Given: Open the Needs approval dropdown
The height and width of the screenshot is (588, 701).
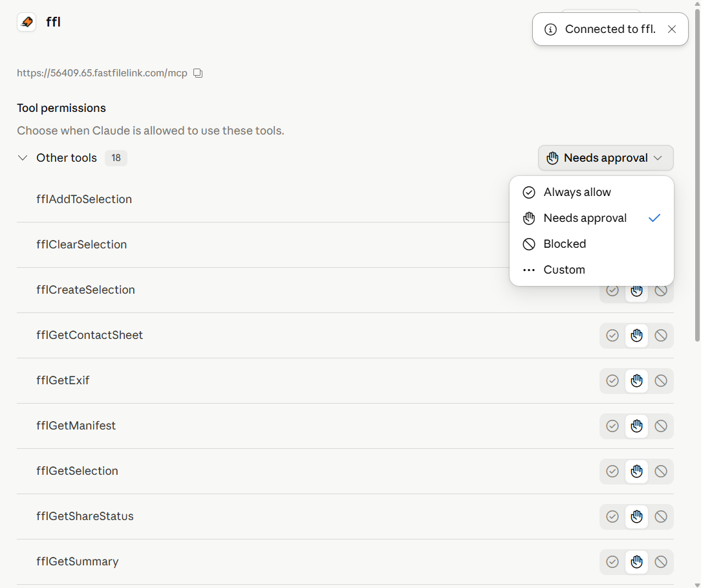Looking at the screenshot, I should pyautogui.click(x=606, y=158).
